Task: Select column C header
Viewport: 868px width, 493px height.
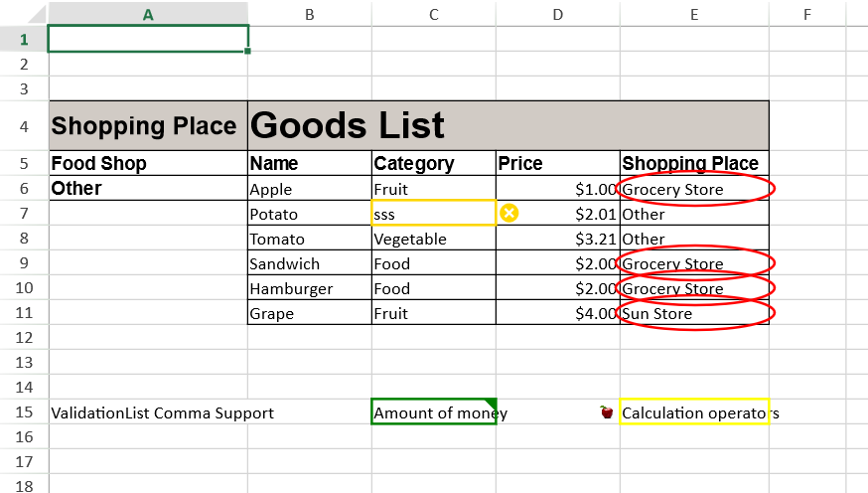Action: [433, 14]
